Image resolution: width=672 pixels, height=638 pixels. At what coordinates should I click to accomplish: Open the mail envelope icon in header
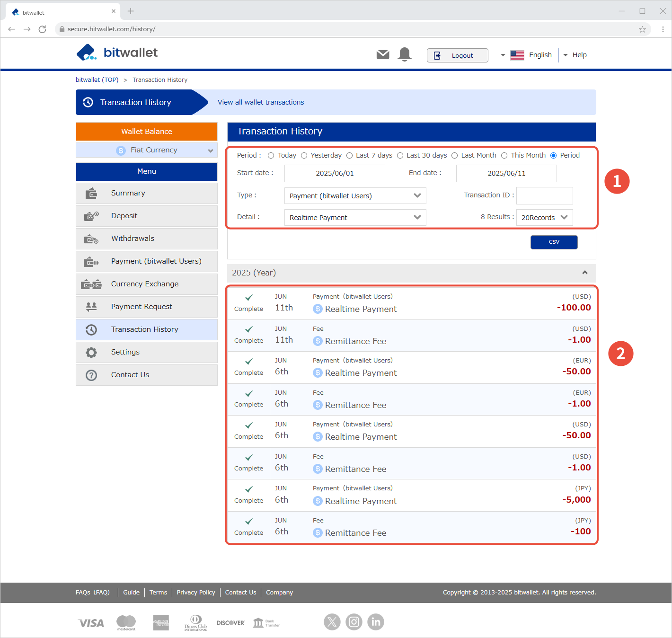tap(383, 55)
